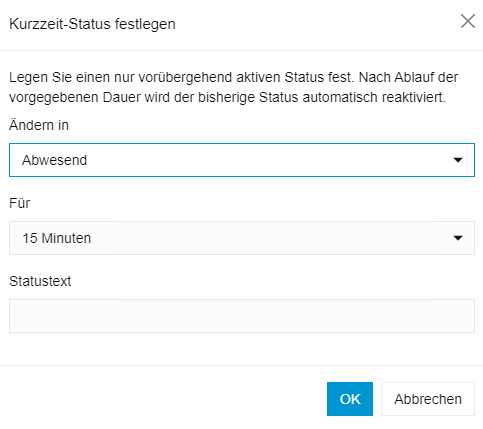Click the Statustext label
The height and width of the screenshot is (429, 483).
click(40, 281)
